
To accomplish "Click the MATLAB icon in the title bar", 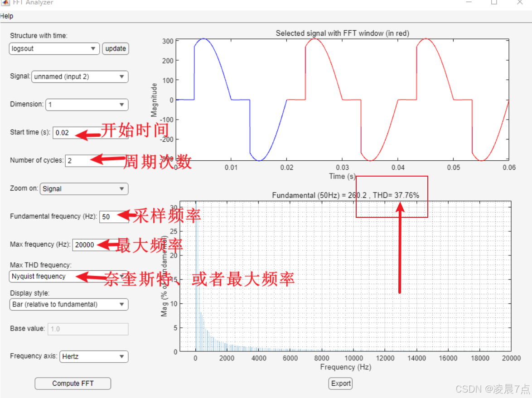I will coord(5,2).
